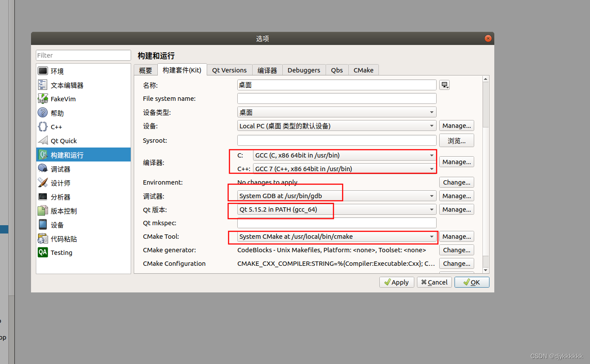Image resolution: width=590 pixels, height=364 pixels.
Task: Click Change button for CMake Configuration
Action: (457, 264)
